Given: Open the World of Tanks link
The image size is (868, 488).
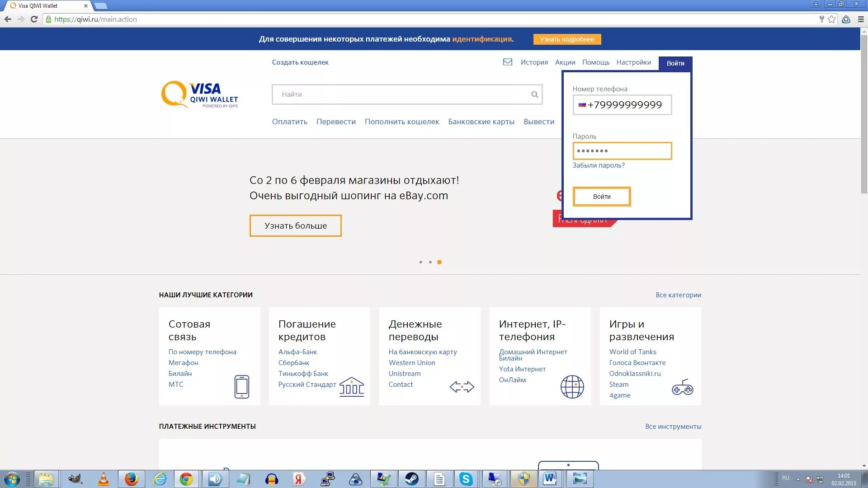Looking at the screenshot, I should click(632, 352).
